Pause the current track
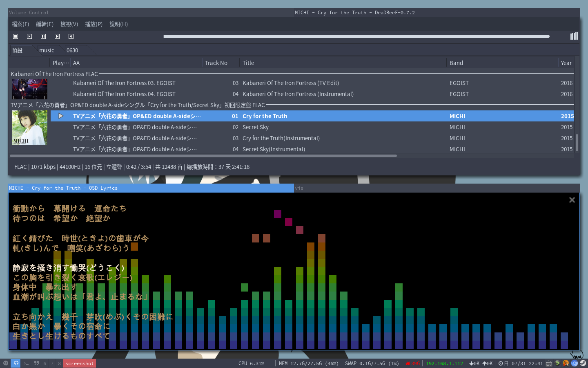This screenshot has width=588, height=368. 43,36
